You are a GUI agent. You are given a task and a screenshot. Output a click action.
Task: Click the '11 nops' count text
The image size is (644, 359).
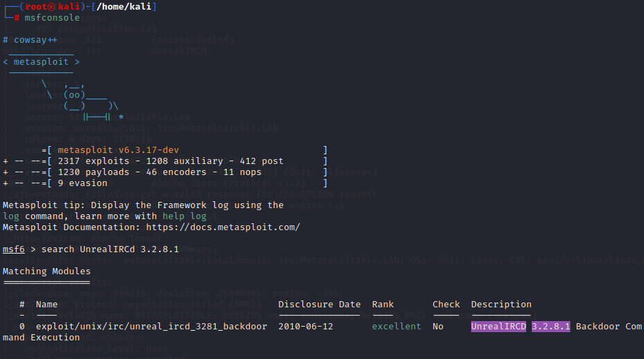[x=242, y=172]
